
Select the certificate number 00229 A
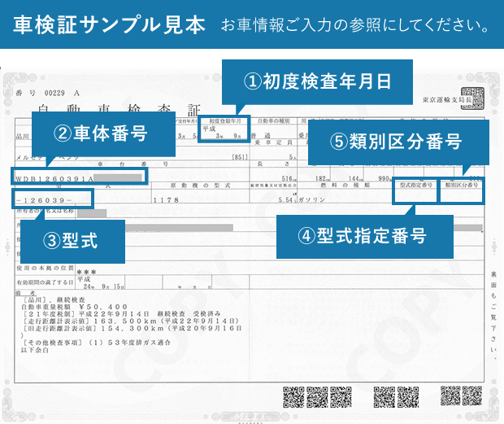click(x=62, y=94)
